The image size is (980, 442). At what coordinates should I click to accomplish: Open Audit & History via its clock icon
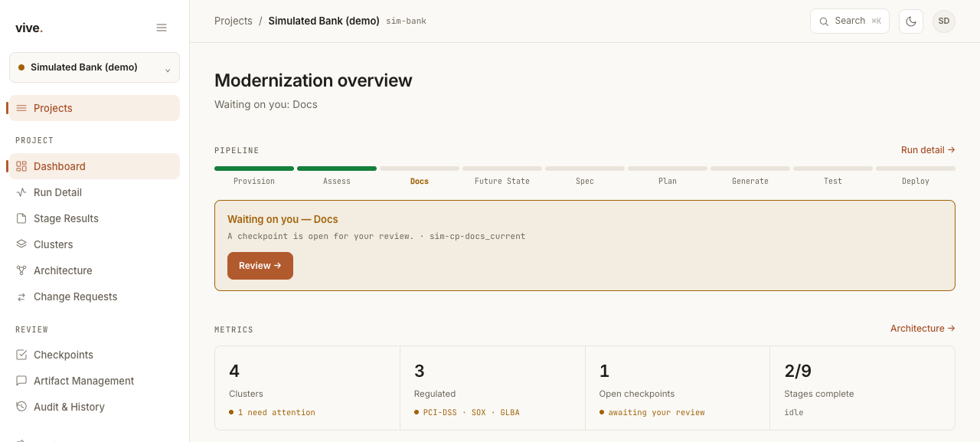tap(21, 407)
